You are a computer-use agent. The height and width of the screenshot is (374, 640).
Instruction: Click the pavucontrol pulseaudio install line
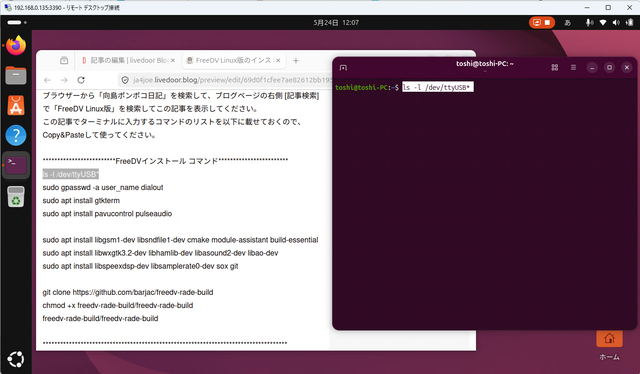tap(107, 214)
